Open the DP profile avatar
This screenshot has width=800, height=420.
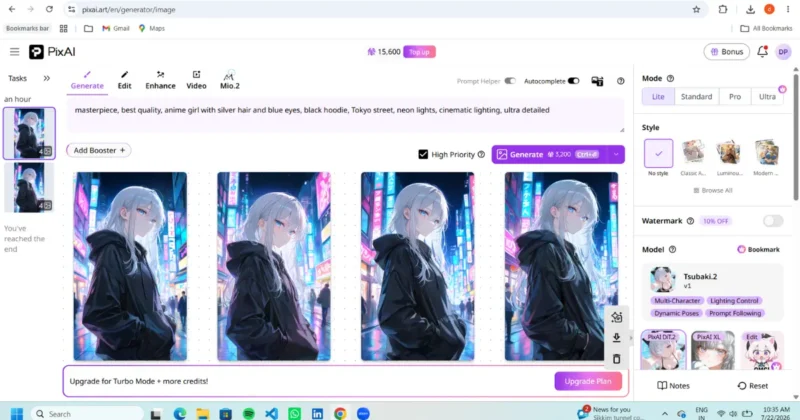783,52
